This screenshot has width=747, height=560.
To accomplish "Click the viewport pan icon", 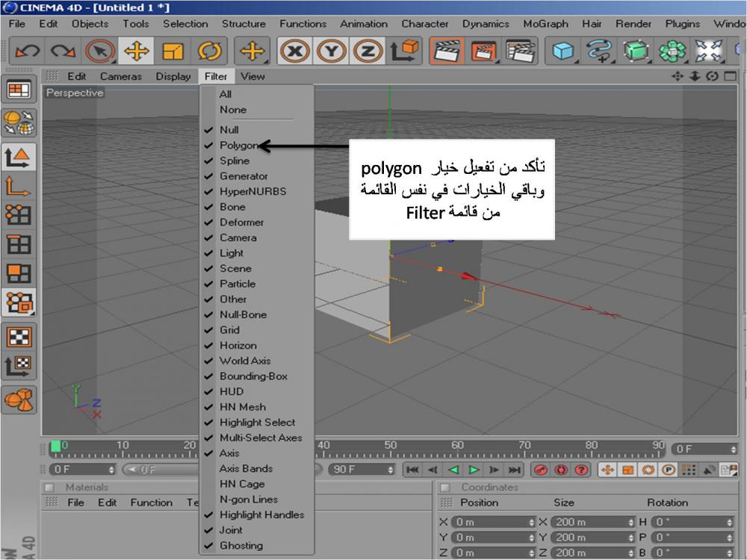I will tap(677, 76).
